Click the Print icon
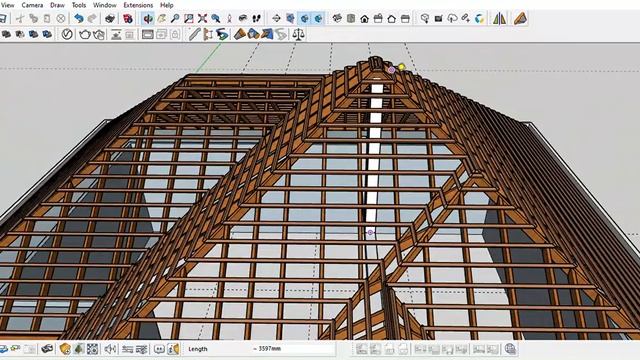640x360 pixels. coord(110,18)
